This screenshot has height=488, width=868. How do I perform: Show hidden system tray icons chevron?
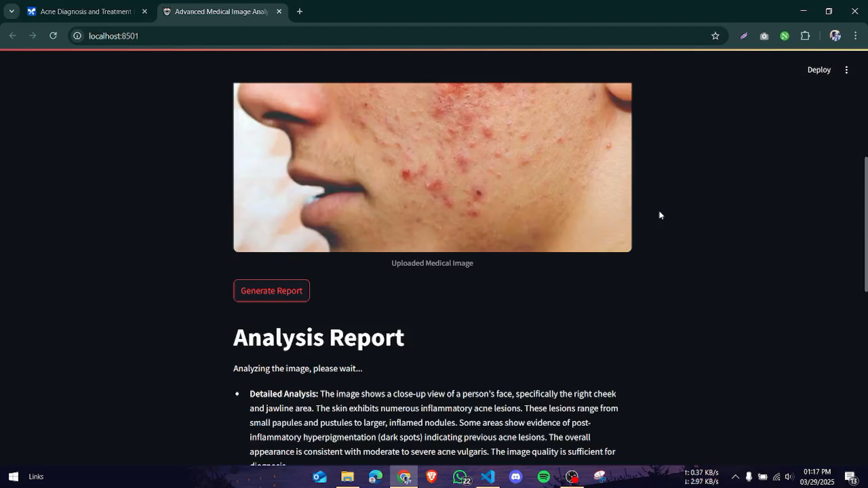click(x=735, y=477)
